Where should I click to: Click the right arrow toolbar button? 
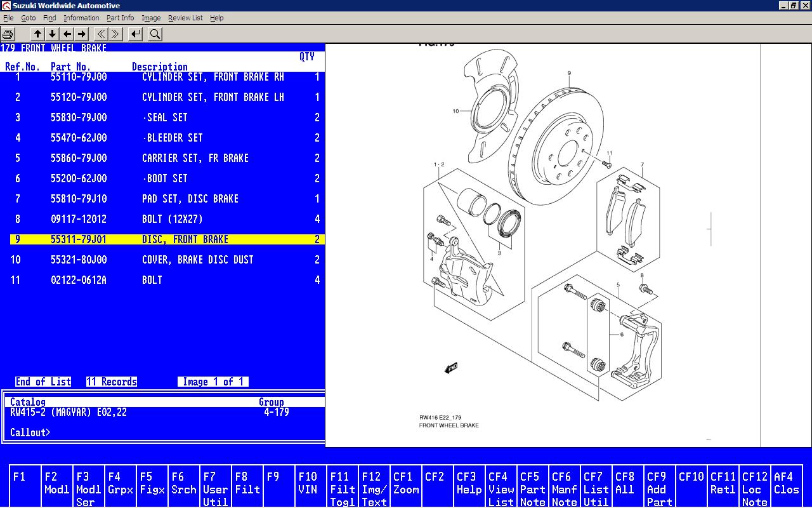pos(82,34)
